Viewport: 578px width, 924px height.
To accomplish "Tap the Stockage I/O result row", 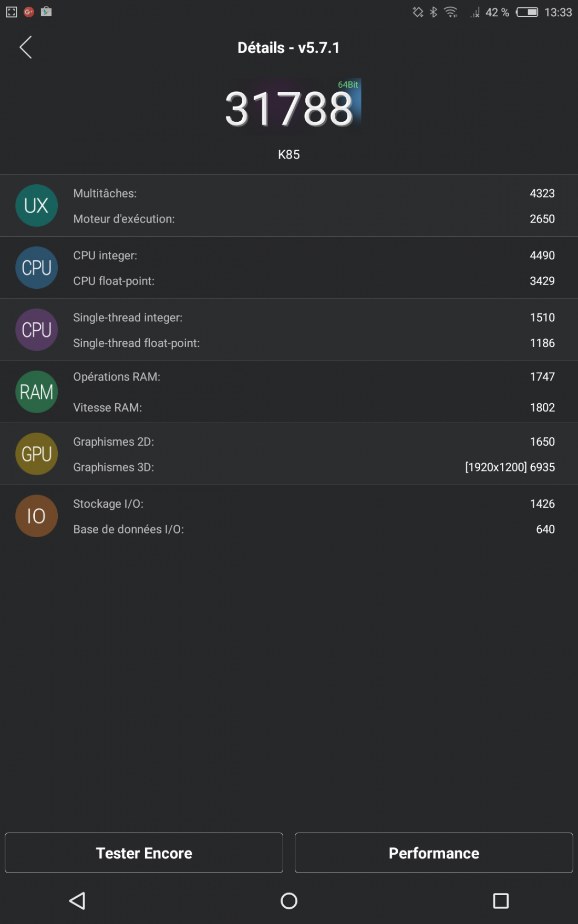I will tap(314, 503).
